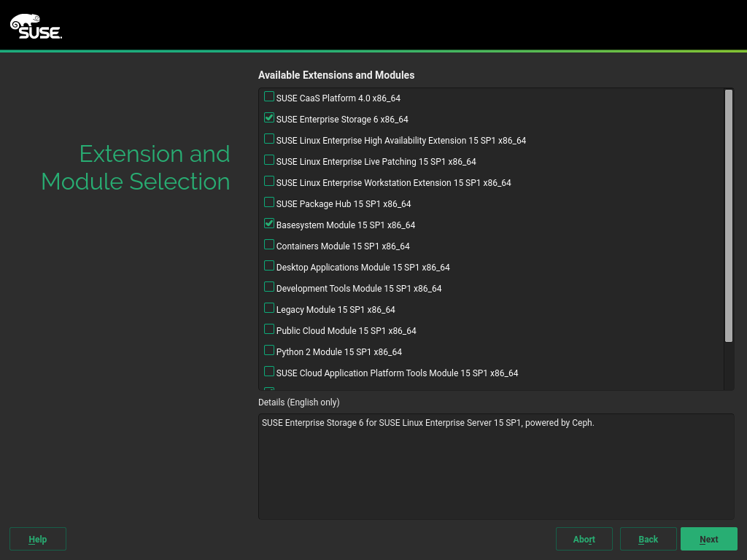Tick the Workstation Extension 15 SP1 checkbox
This screenshot has height=560, width=747.
[x=269, y=182]
